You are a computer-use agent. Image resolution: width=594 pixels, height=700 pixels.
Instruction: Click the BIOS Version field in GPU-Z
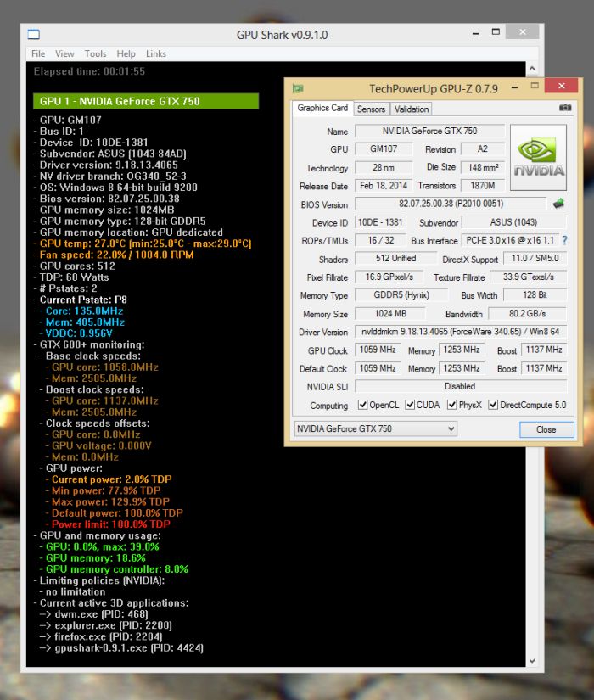click(451, 204)
